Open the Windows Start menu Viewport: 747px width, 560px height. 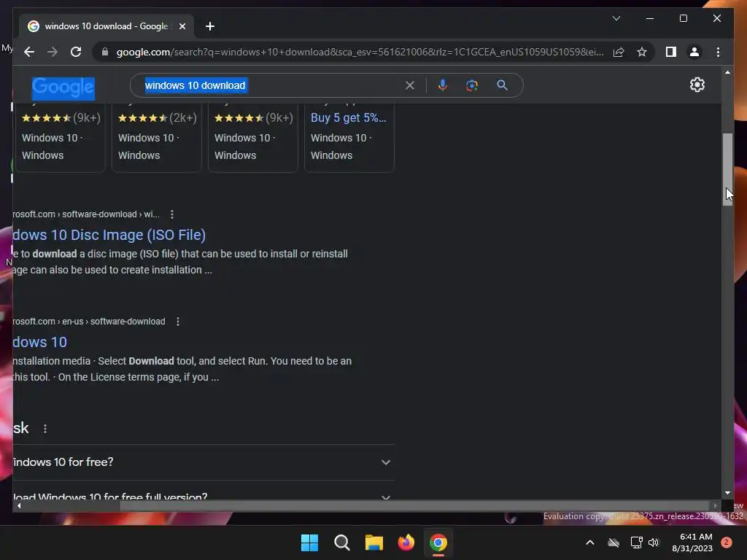coord(309,542)
